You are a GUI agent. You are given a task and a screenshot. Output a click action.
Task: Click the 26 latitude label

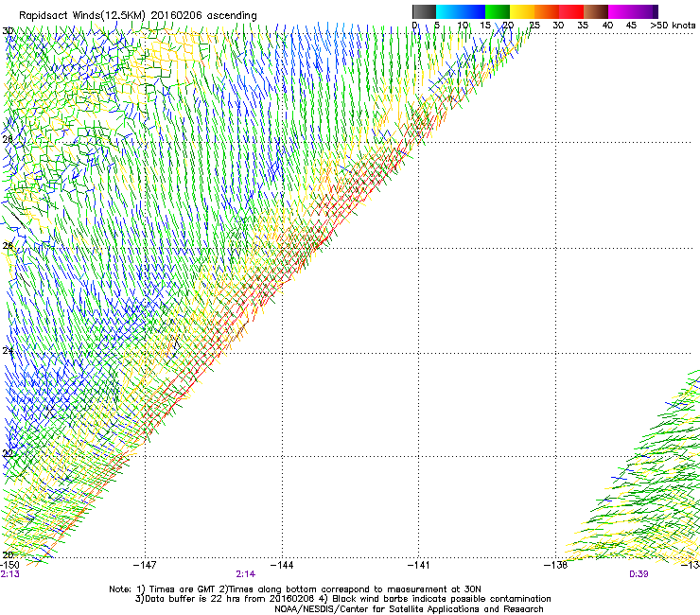8,246
